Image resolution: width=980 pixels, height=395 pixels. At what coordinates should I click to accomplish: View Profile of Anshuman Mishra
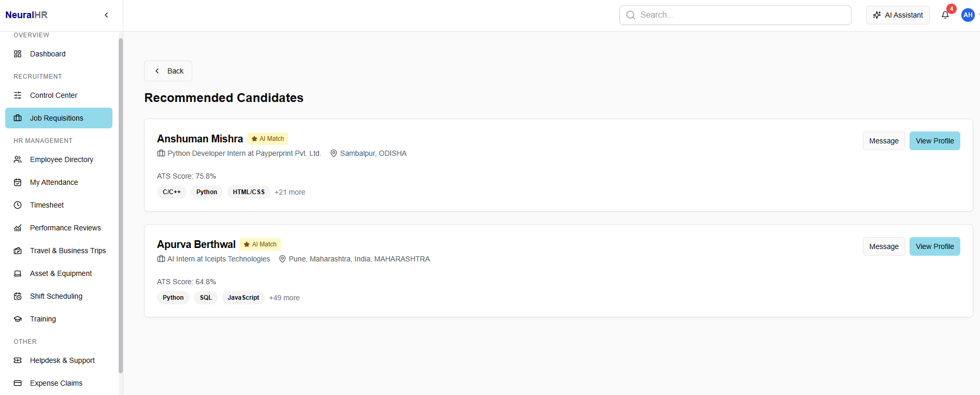click(934, 141)
